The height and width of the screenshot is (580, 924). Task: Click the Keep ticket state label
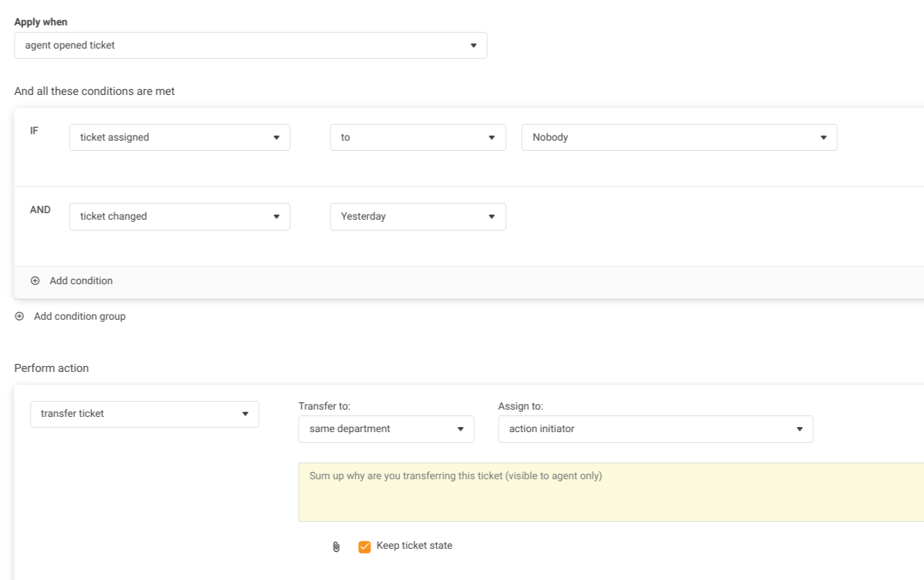(414, 545)
